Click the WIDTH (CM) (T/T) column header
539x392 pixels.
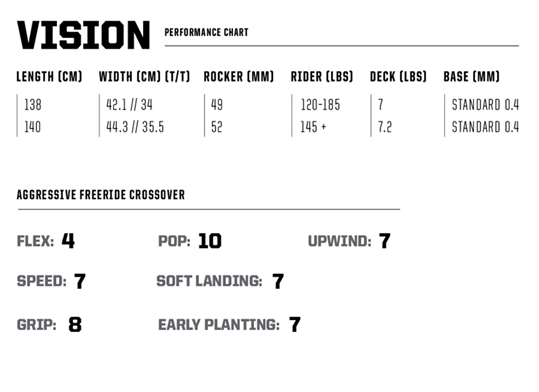[144, 76]
